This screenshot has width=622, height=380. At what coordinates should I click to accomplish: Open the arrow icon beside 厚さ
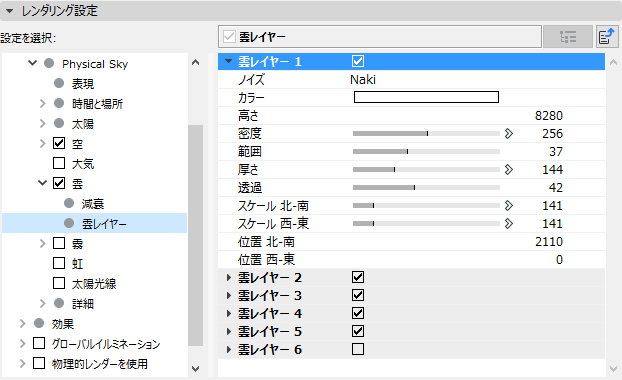509,170
